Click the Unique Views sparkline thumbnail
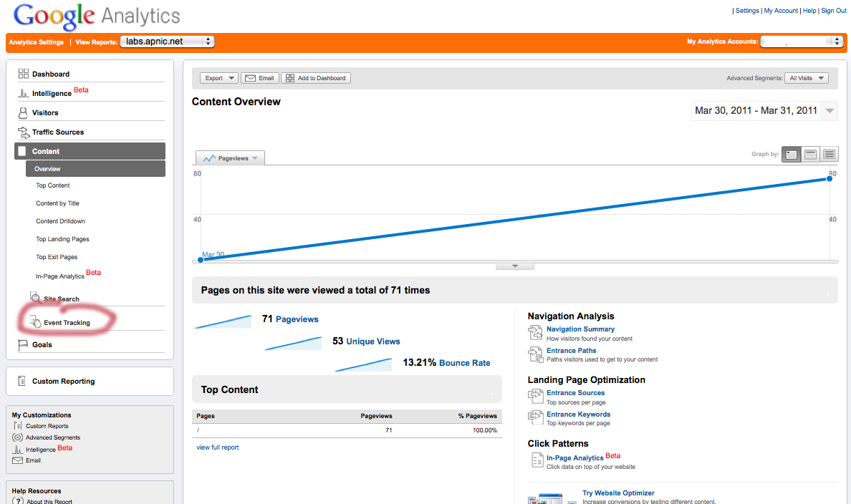851x504 pixels. (293, 344)
